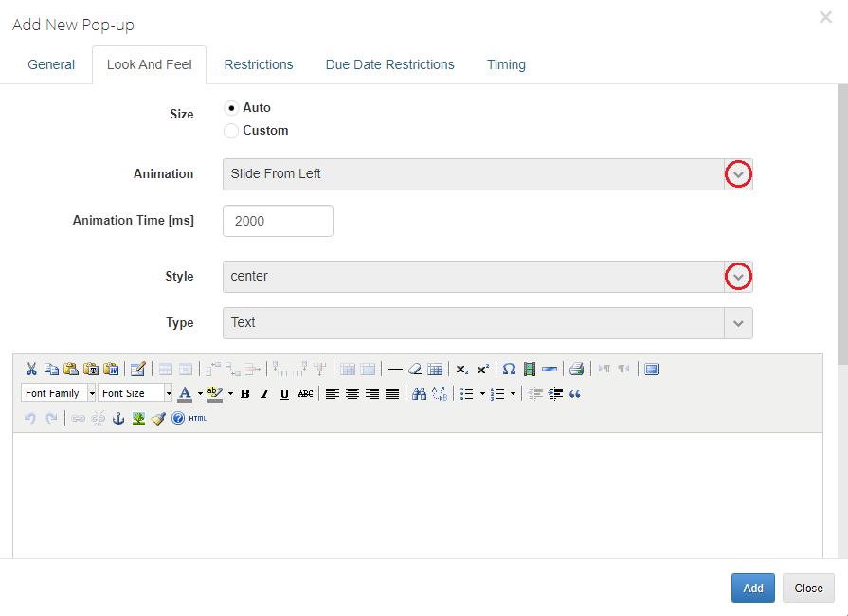Click the Cut scissors icon

31,370
